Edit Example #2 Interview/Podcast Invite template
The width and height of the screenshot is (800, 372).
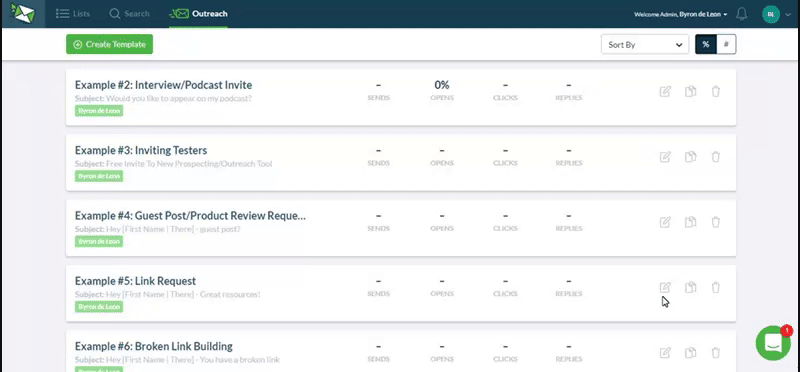(665, 92)
